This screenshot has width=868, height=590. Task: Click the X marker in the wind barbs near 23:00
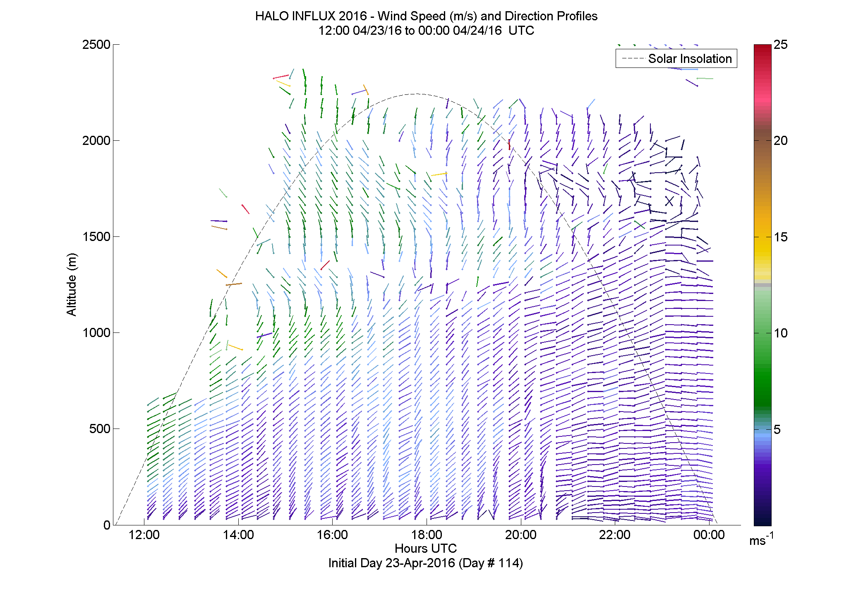pos(669,201)
